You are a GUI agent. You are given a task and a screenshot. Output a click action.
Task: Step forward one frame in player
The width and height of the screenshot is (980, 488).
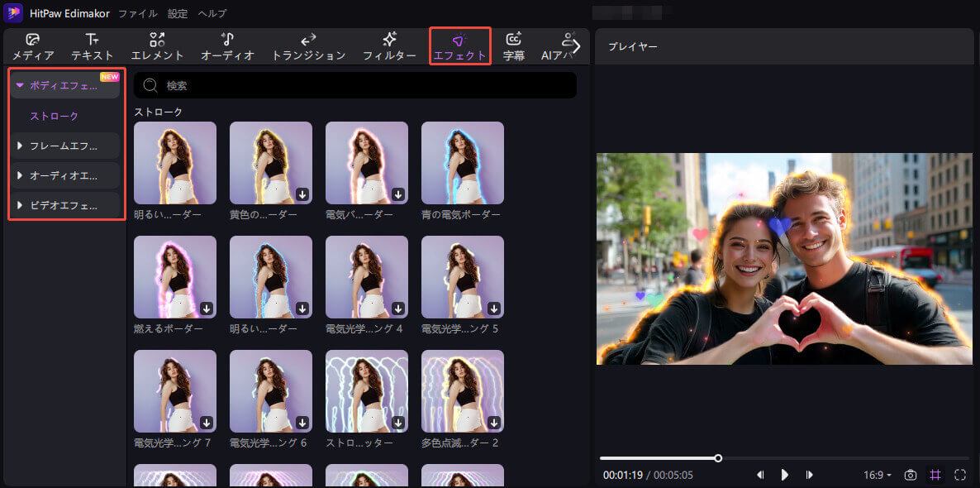click(x=810, y=475)
